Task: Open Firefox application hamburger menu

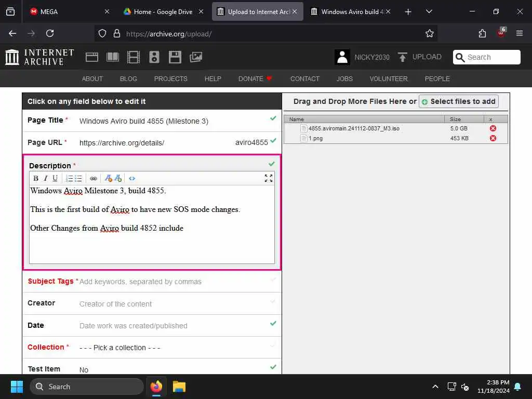Action: click(520, 33)
